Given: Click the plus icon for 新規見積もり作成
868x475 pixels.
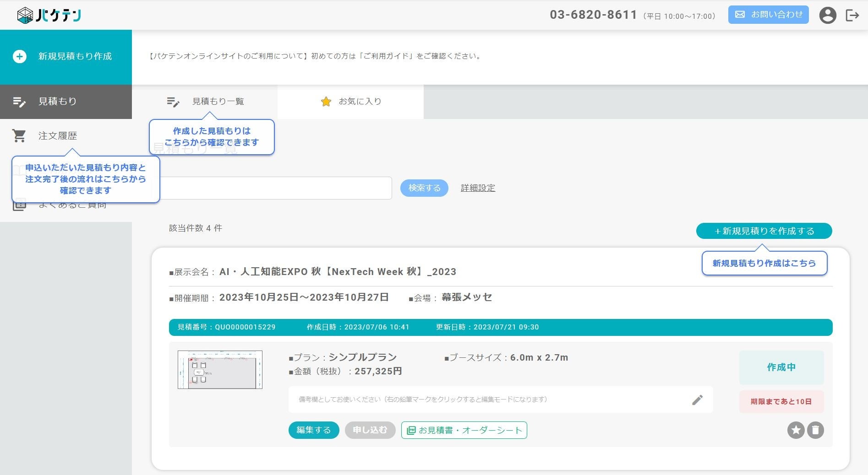Looking at the screenshot, I should coord(19,56).
